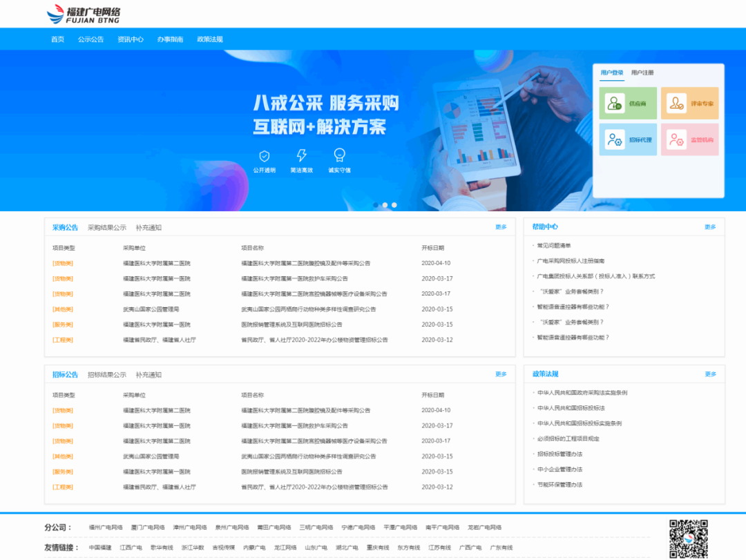This screenshot has height=560, width=746.
Task: Click the 诚实守信 badge icon
Action: [339, 155]
